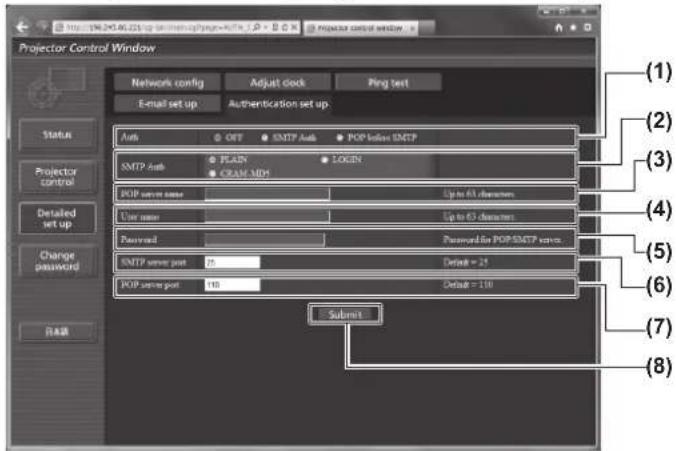Viewport: 676px width, 451px height.
Task: Open the Ping test page
Action: click(388, 82)
